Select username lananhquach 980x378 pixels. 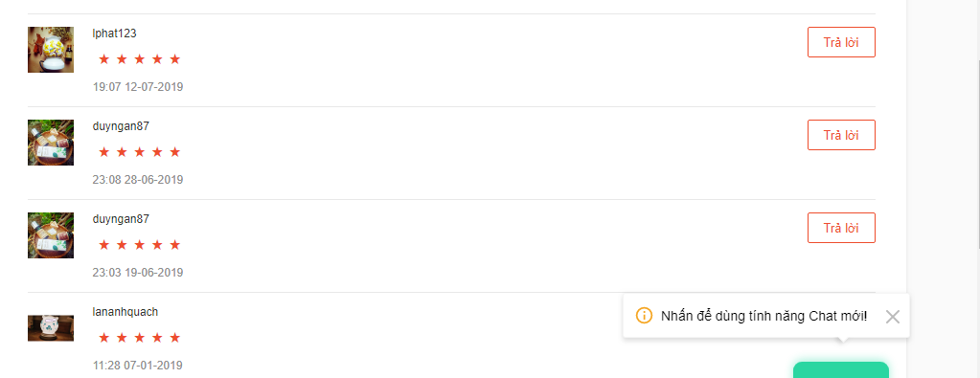point(125,312)
